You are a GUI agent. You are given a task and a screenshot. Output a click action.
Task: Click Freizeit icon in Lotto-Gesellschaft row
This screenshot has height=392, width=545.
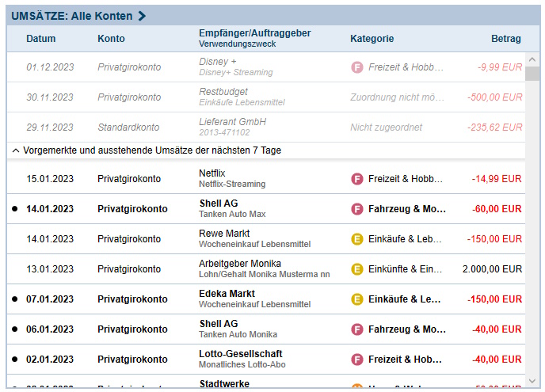tap(357, 360)
